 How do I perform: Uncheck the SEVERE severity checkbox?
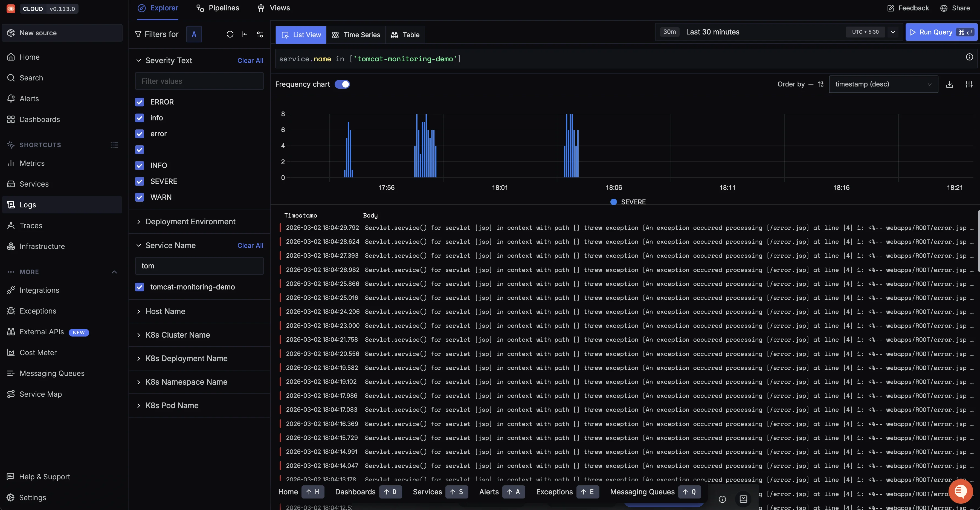(x=140, y=182)
